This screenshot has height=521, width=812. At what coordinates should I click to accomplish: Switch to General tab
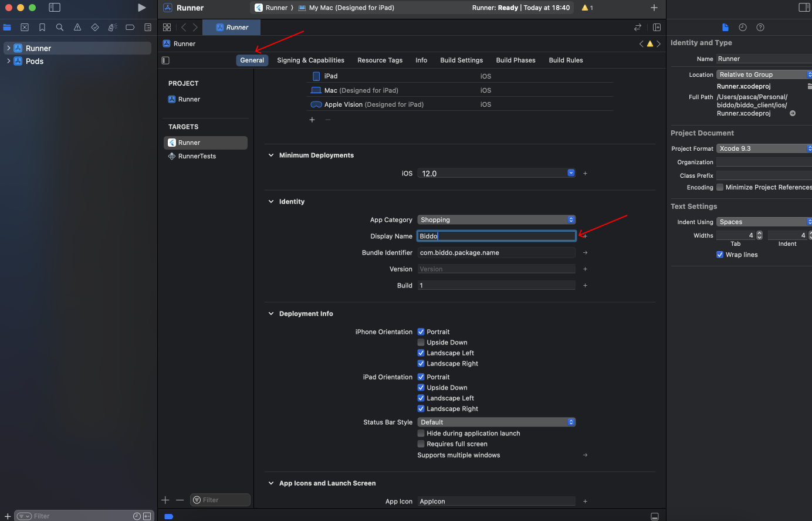(252, 60)
